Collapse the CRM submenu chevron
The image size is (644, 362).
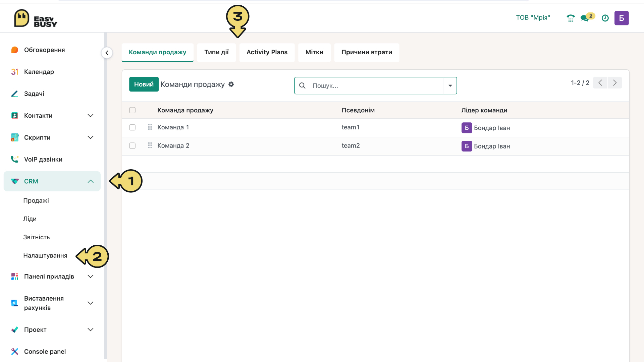pos(91,181)
